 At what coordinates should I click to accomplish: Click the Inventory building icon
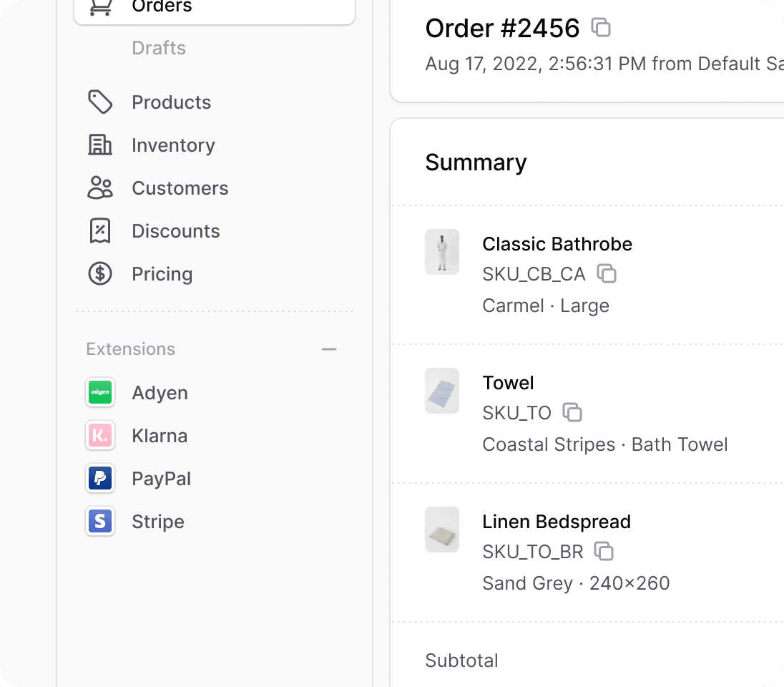pyautogui.click(x=100, y=145)
